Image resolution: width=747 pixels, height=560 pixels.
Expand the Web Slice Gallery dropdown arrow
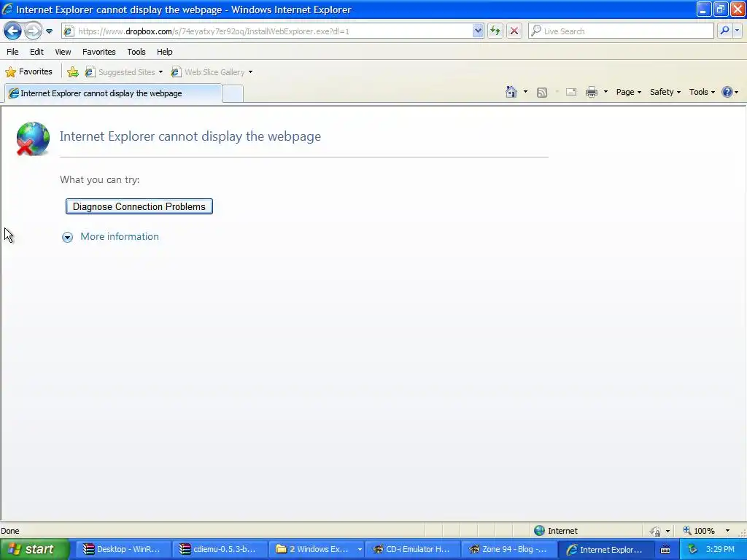pos(251,72)
